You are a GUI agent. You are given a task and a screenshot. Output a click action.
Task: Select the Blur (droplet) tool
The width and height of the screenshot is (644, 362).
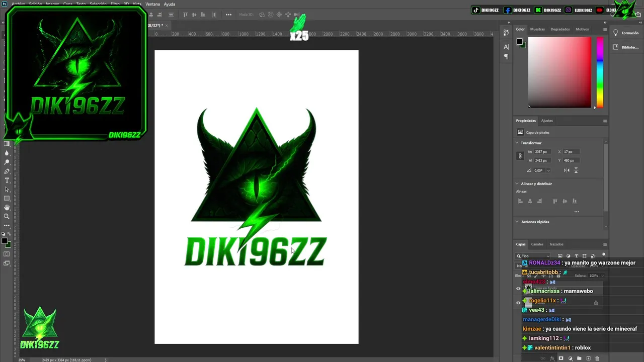point(7,153)
